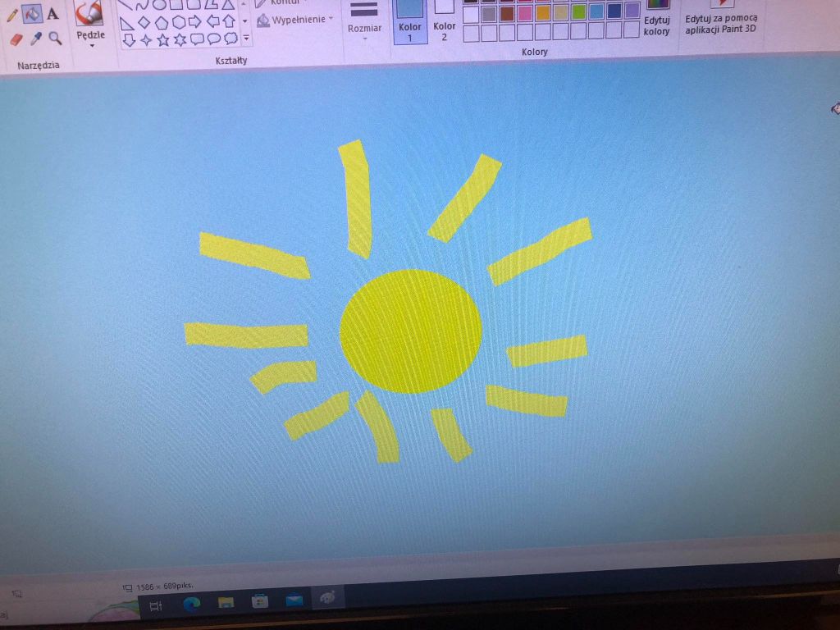Choose the Pędzle brush icon

(89, 13)
